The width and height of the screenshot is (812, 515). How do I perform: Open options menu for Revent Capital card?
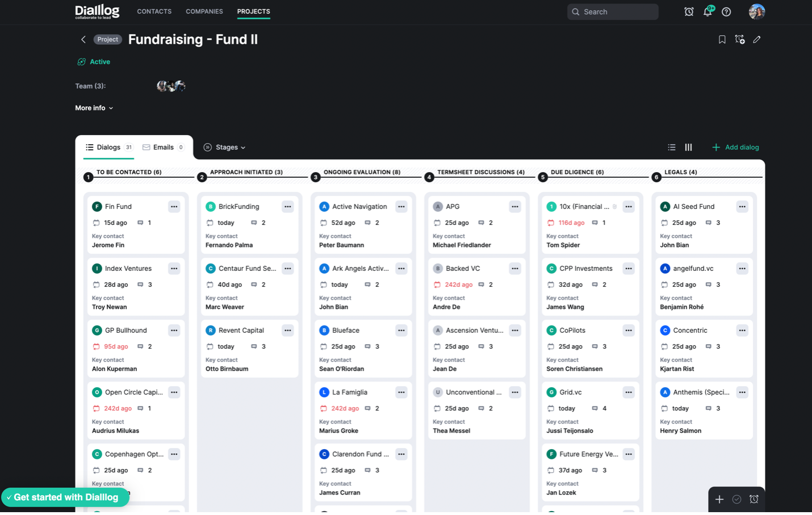288,330
